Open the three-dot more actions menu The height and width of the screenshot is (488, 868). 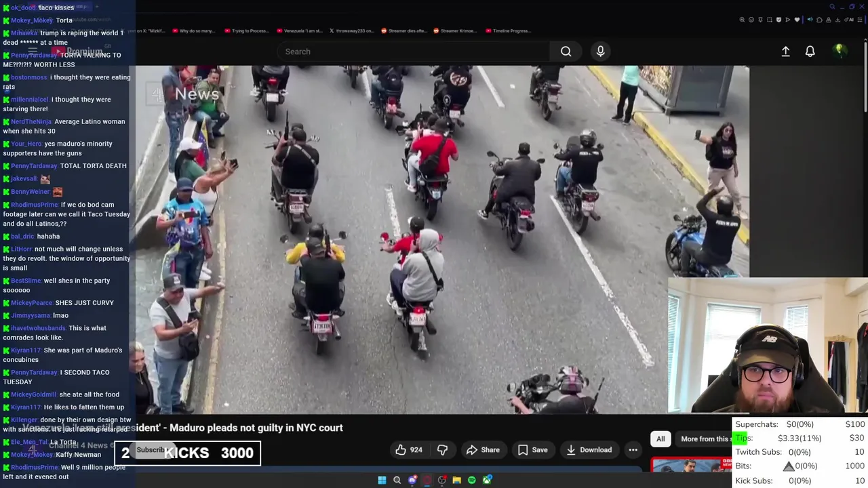(633, 449)
